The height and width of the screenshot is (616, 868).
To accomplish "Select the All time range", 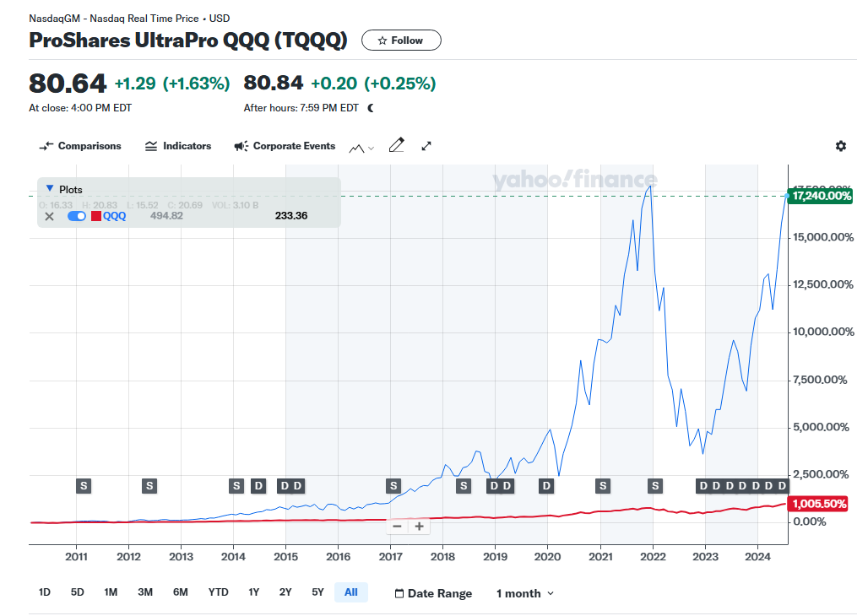I will pyautogui.click(x=351, y=592).
